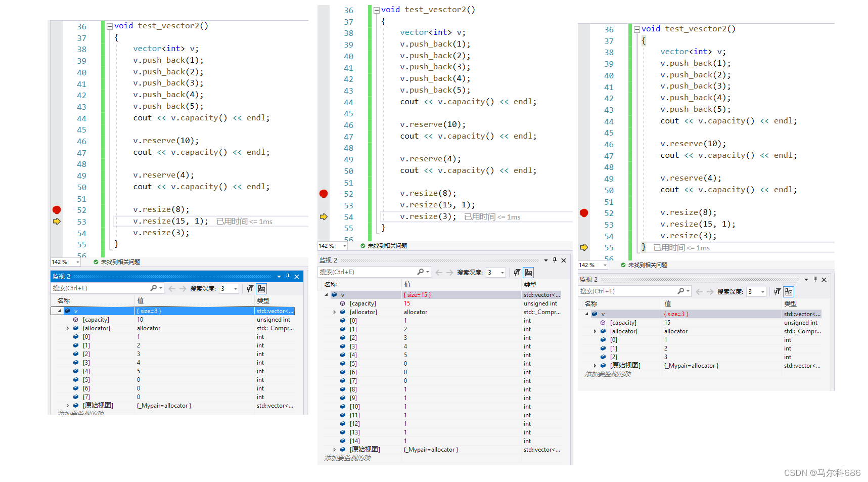This screenshot has height=482, width=868.
Task: Go to previous search result in left watch panel
Action: point(172,289)
